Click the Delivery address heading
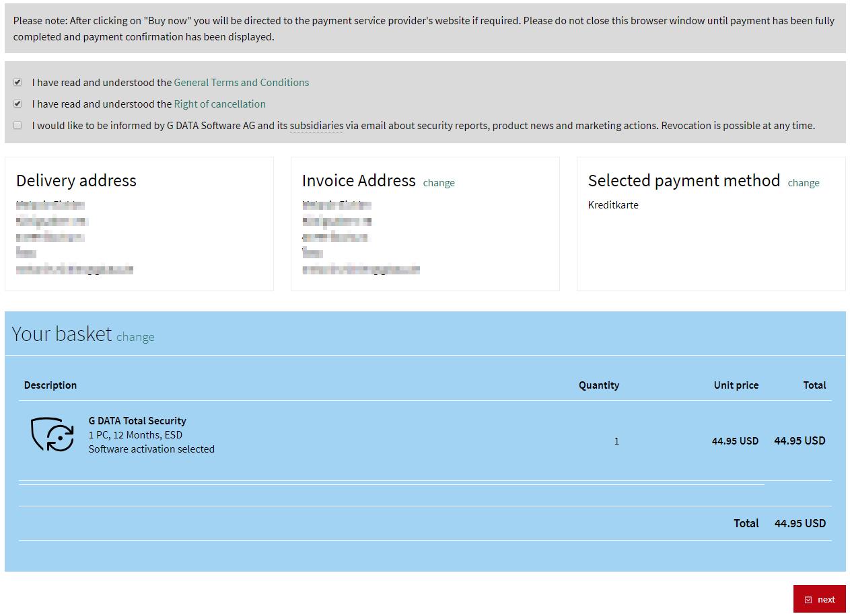 click(76, 180)
